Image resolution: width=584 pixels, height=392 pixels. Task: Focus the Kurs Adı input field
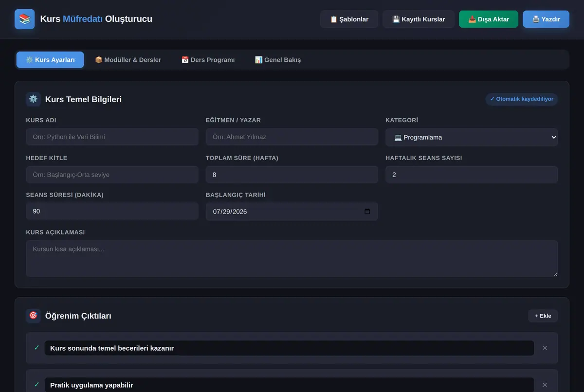tap(112, 137)
